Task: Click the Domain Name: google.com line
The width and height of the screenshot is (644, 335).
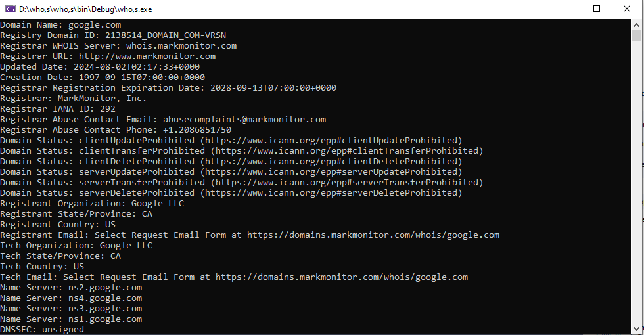Action: 60,25
